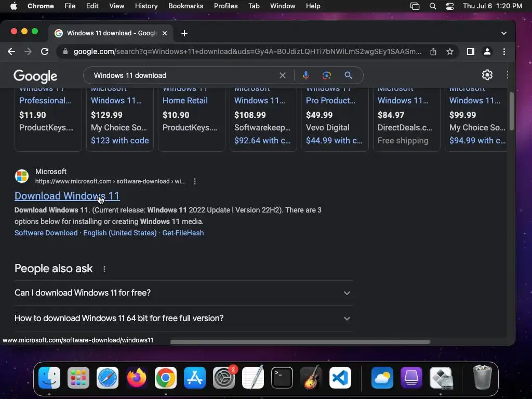Launch Visual Studio Code from the Dock
The height and width of the screenshot is (399, 532).
340,378
